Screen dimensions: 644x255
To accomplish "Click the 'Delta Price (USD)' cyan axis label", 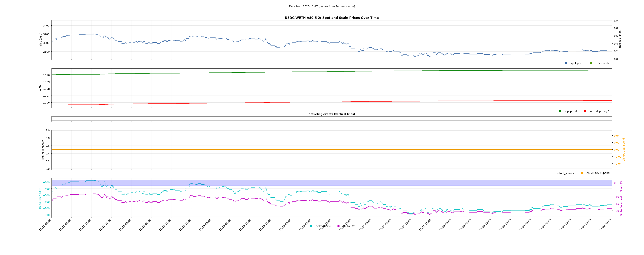I will [x=40, y=198].
